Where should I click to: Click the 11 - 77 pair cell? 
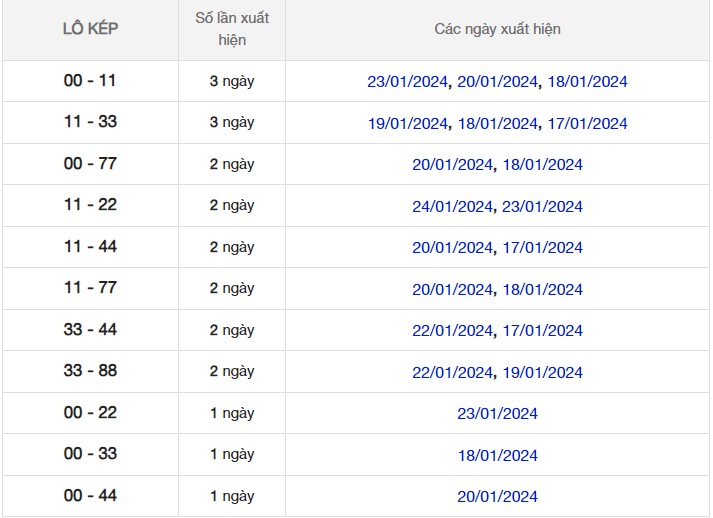click(90, 288)
